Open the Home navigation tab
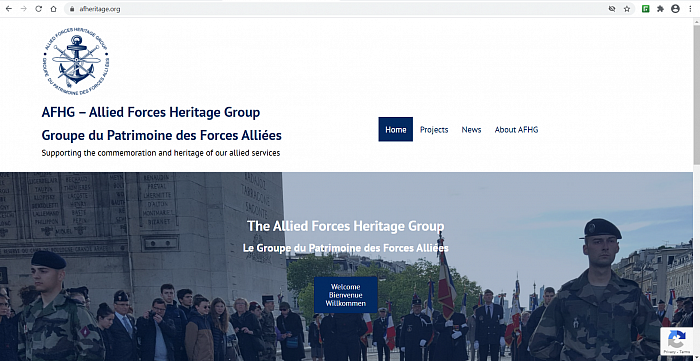This screenshot has width=700, height=361. (396, 129)
